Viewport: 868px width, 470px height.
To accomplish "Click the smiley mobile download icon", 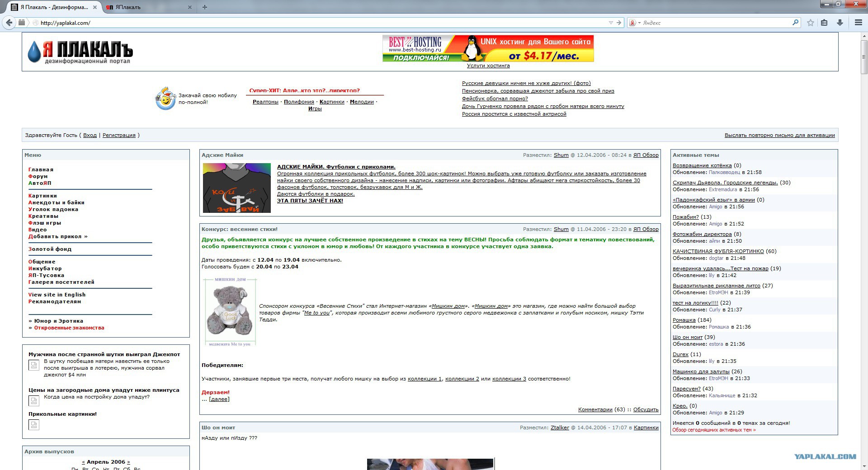I will click(x=165, y=98).
